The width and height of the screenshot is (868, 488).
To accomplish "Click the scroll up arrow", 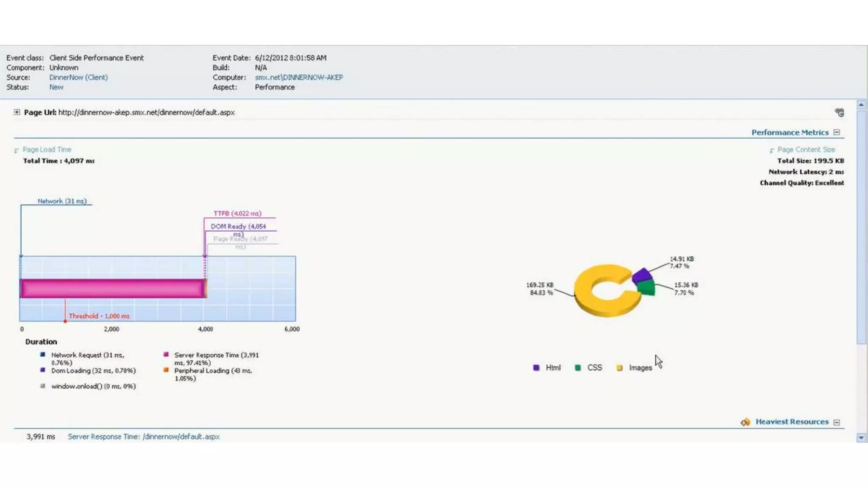I will 861,105.
